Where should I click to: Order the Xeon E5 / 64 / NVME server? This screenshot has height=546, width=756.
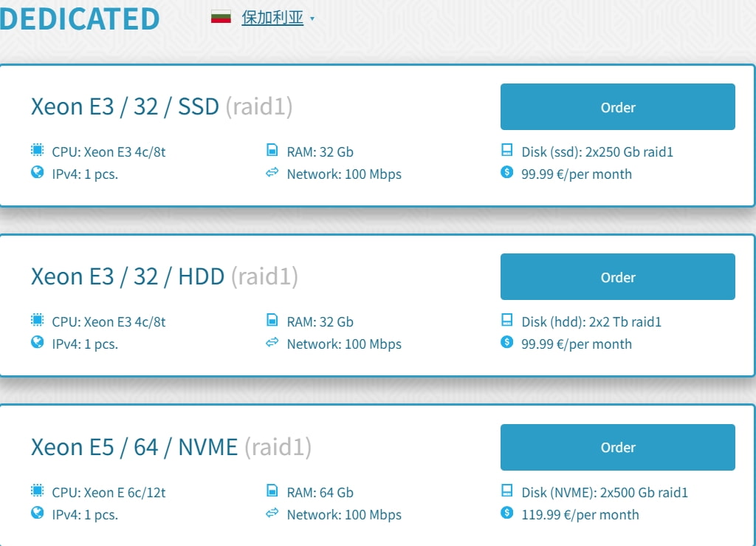point(617,447)
